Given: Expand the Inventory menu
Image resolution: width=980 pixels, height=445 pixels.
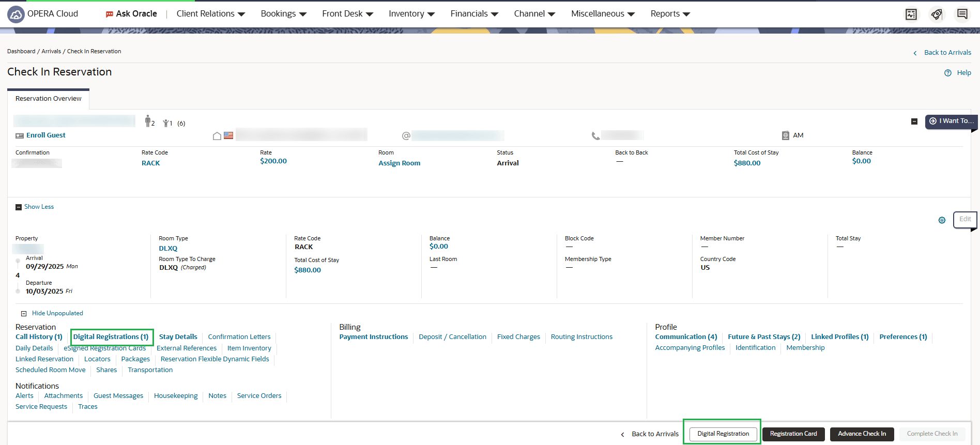Looking at the screenshot, I should 412,14.
